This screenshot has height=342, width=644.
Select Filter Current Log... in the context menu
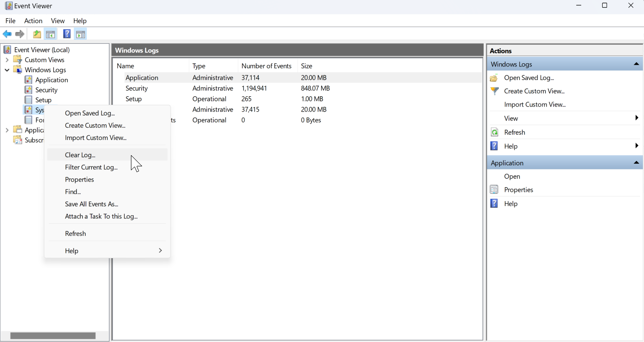[x=91, y=167]
